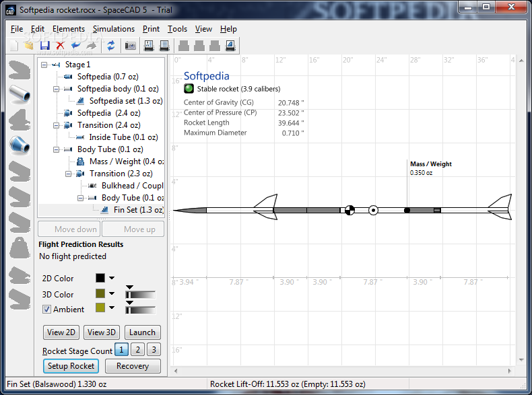Click the View 3D button
Image resolution: width=532 pixels, height=395 pixels.
[102, 332]
